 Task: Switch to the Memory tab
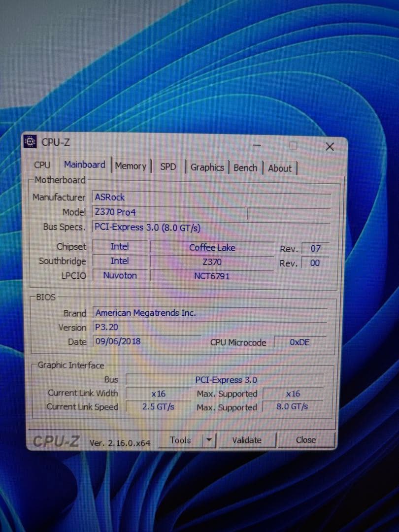coord(131,166)
